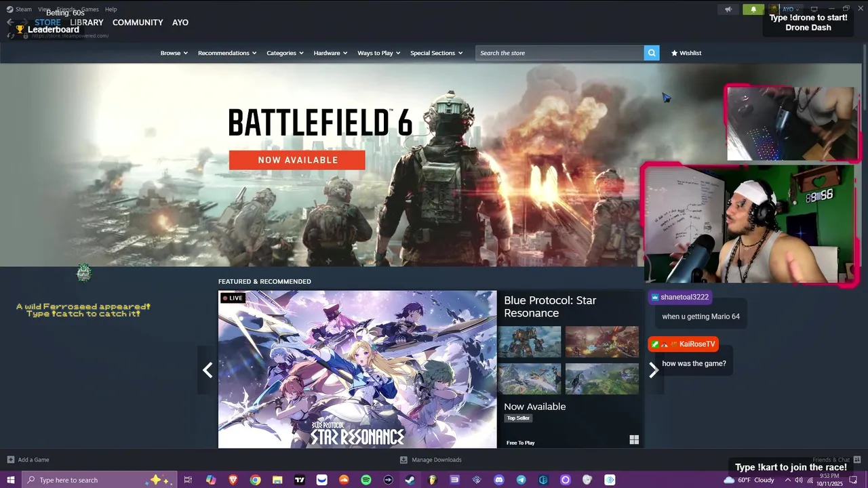Focus the Windows 'Type here to search' box
868x488 pixels.
100,480
